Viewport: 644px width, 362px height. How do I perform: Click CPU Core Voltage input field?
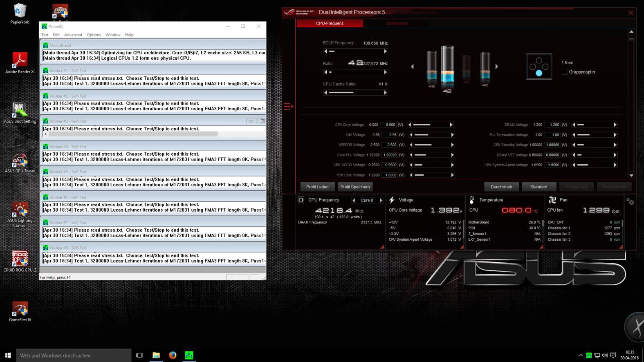coord(388,125)
